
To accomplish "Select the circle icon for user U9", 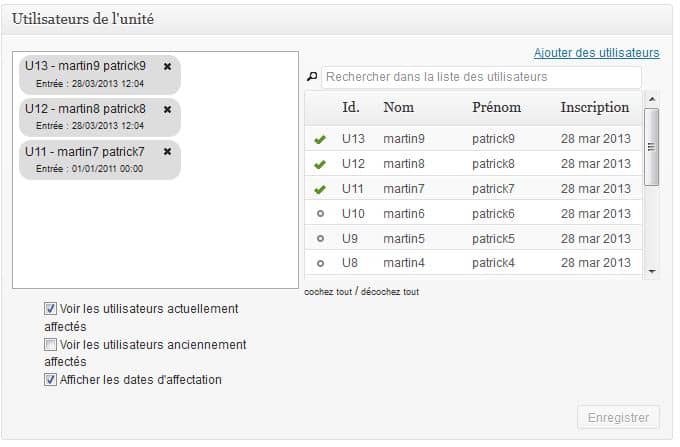I will tap(320, 239).
